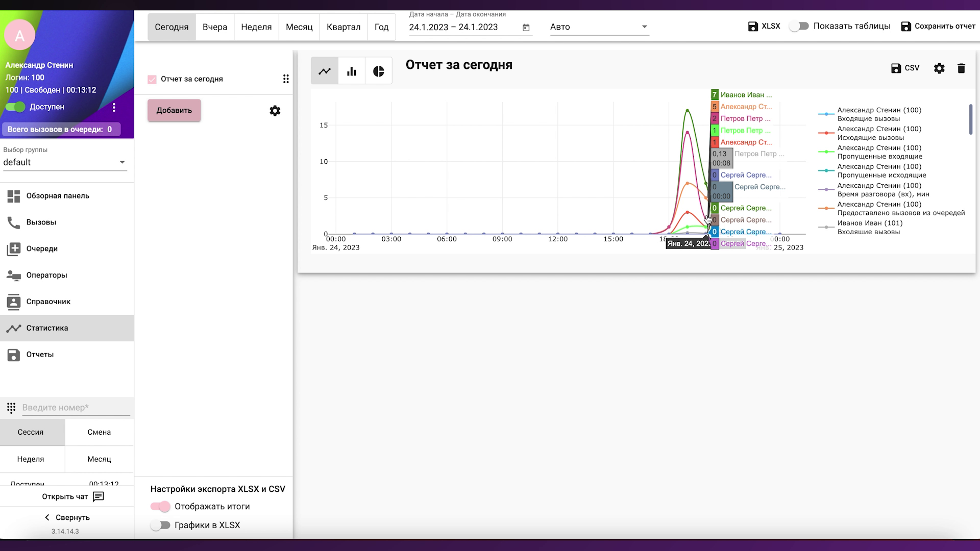Export chart data as CSV
This screenshot has width=980, height=551.
click(x=905, y=68)
